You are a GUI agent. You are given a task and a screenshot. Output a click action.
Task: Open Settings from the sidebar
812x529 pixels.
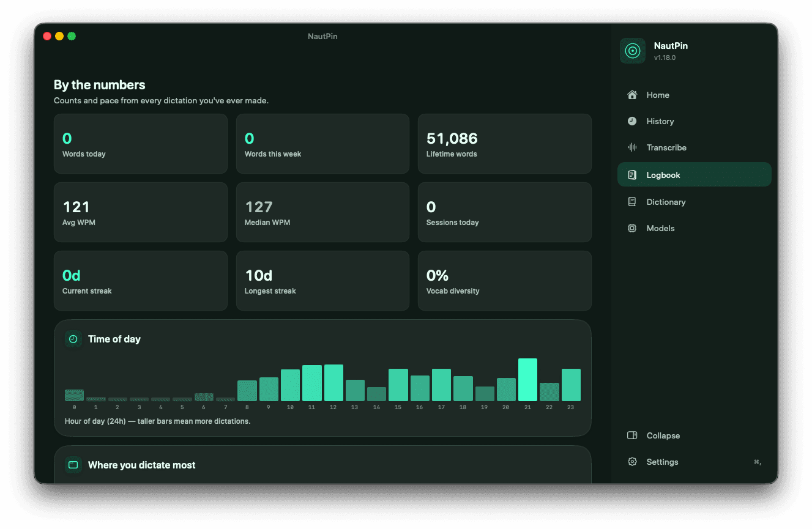pos(695,462)
